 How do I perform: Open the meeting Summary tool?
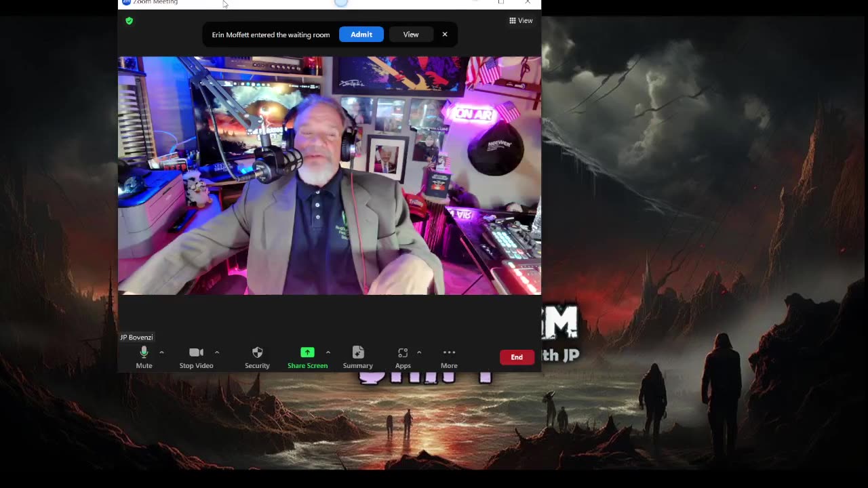tap(358, 357)
